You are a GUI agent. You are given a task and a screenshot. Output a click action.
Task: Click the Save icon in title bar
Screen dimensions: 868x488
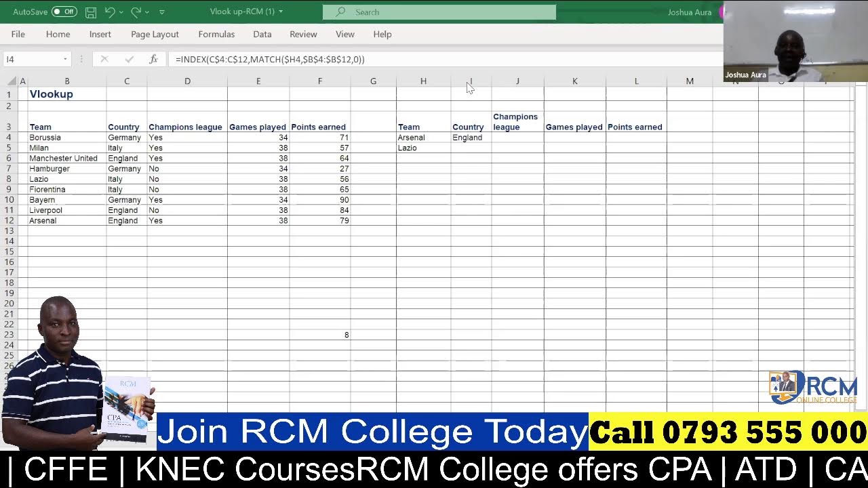[x=91, y=12]
